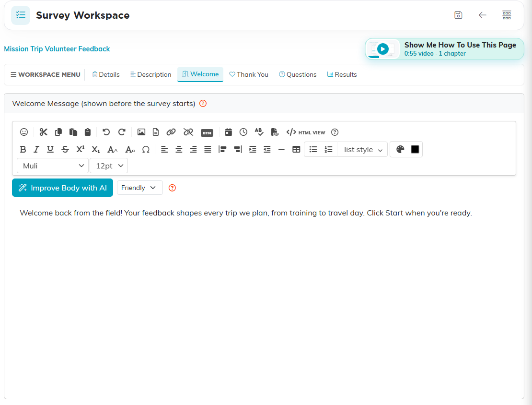Viewport: 532px width, 405px height.
Task: Open the grid menu icon at top right
Action: 507,15
